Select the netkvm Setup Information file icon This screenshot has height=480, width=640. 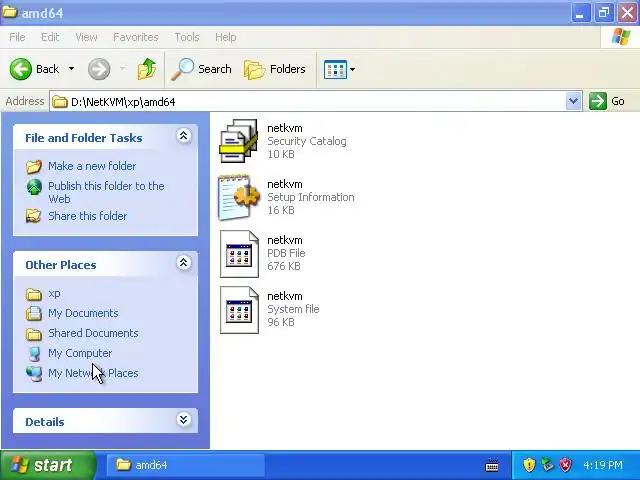[239, 197]
